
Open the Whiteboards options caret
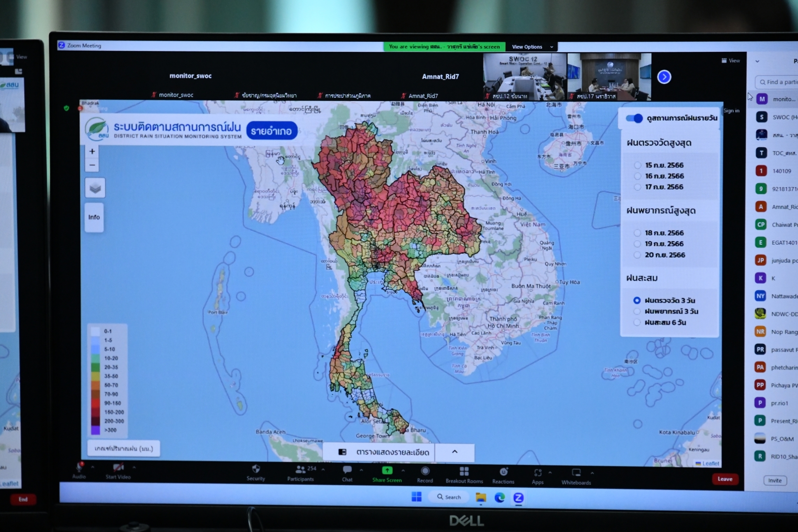pyautogui.click(x=592, y=473)
